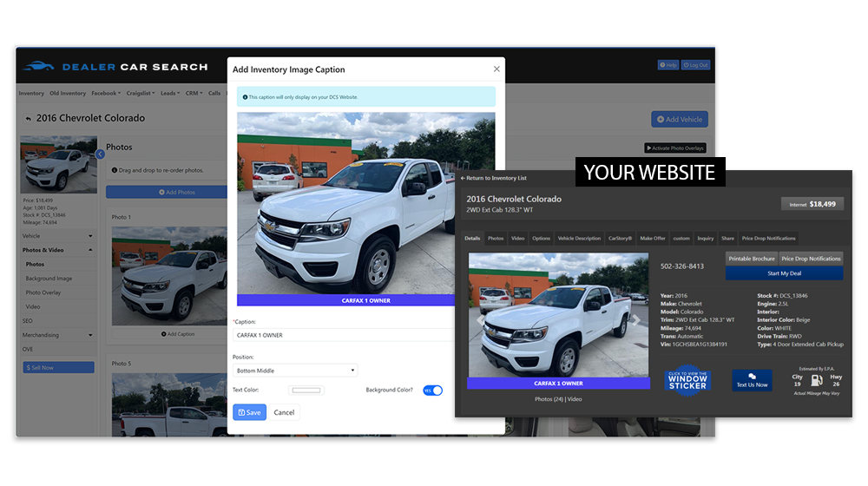Click the sidebar vehicle thumbnail image
Screen dimensions: 868x486
tap(59, 164)
